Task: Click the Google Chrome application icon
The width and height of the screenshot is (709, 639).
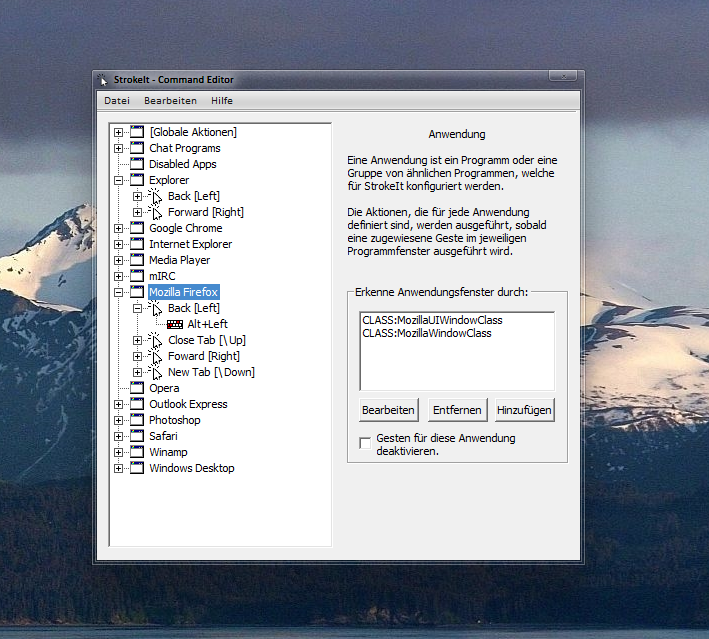Action: click(137, 228)
